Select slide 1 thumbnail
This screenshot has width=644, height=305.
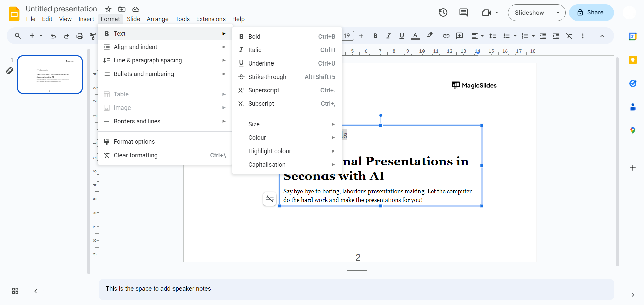click(x=50, y=75)
